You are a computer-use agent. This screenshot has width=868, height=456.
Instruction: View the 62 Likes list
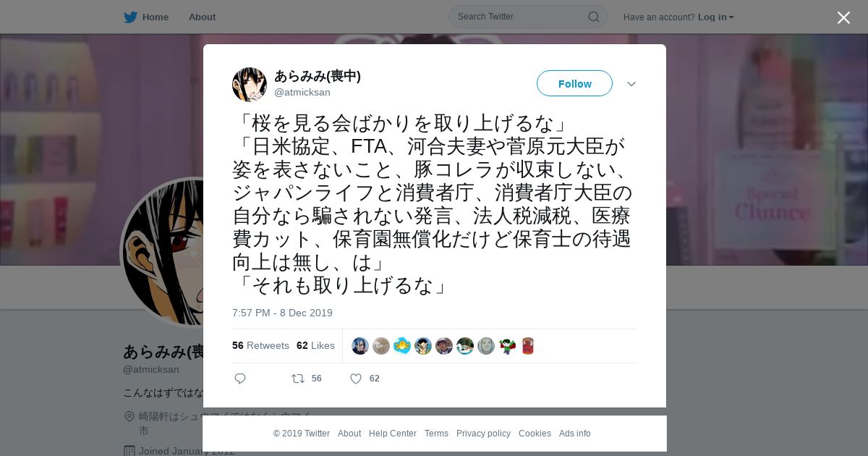(315, 346)
